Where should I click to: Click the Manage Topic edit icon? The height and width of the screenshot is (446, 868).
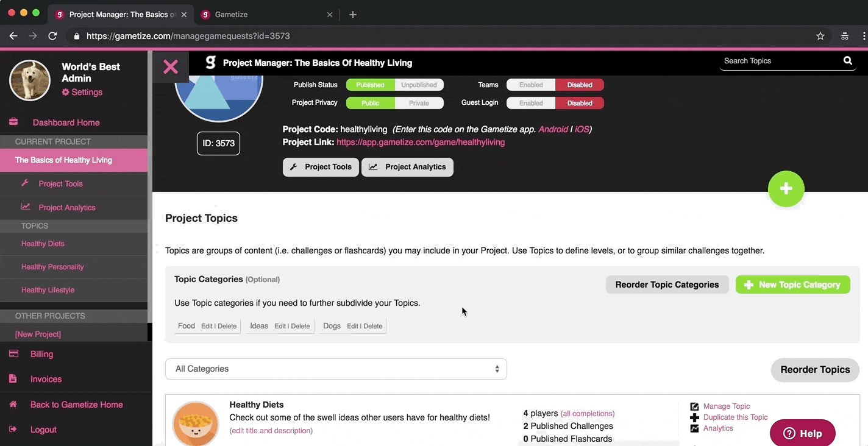pyautogui.click(x=694, y=406)
